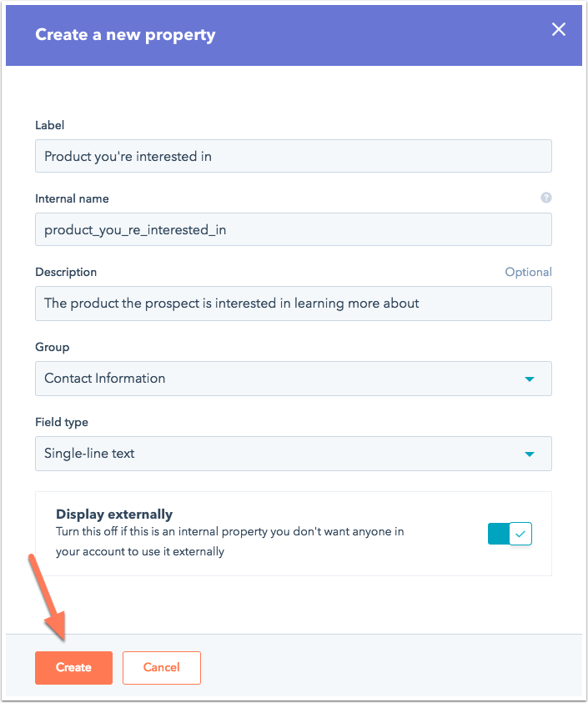The height and width of the screenshot is (703, 588).
Task: Open the Internal name help tooltip icon
Action: [545, 198]
